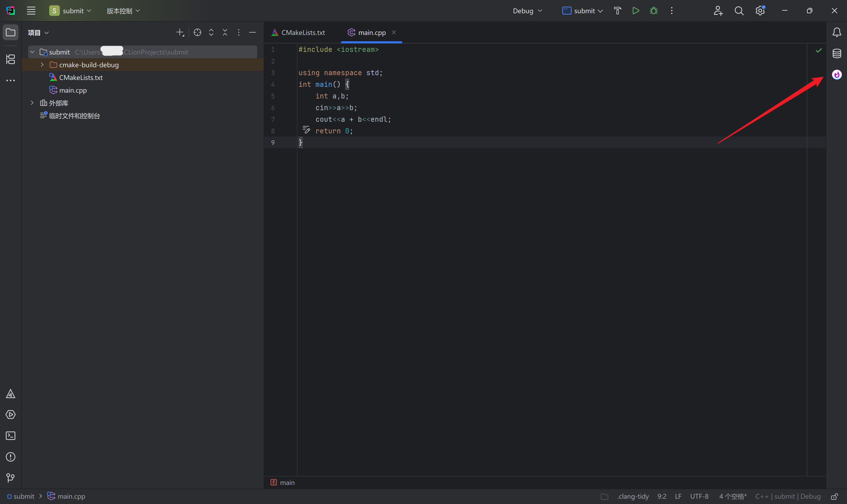Open the Terminal tool window icon
The width and height of the screenshot is (847, 504).
click(x=11, y=436)
